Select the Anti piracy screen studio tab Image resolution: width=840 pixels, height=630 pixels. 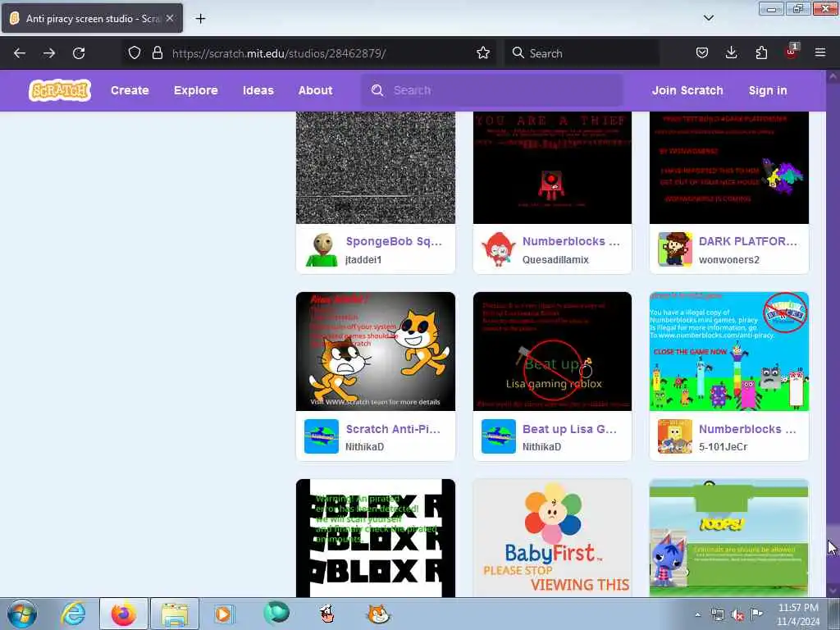(92, 18)
